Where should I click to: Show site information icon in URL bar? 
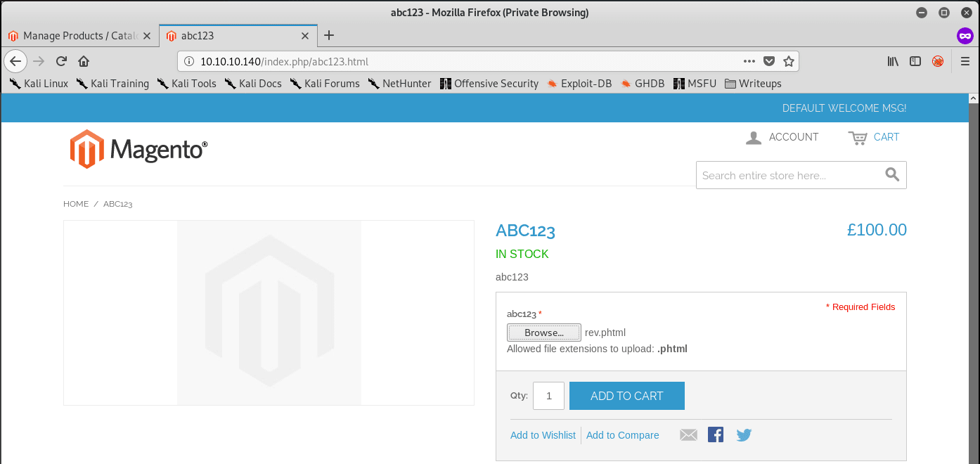click(x=188, y=61)
